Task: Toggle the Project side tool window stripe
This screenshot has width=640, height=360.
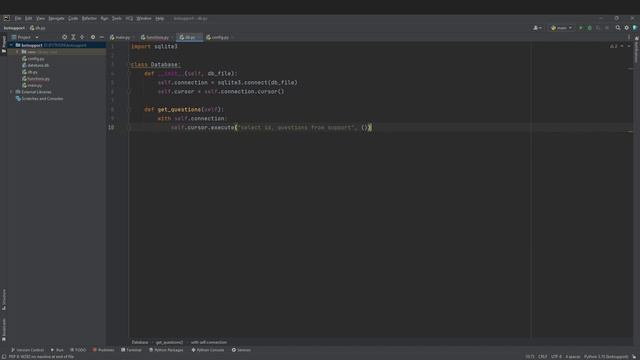Action: (4, 44)
